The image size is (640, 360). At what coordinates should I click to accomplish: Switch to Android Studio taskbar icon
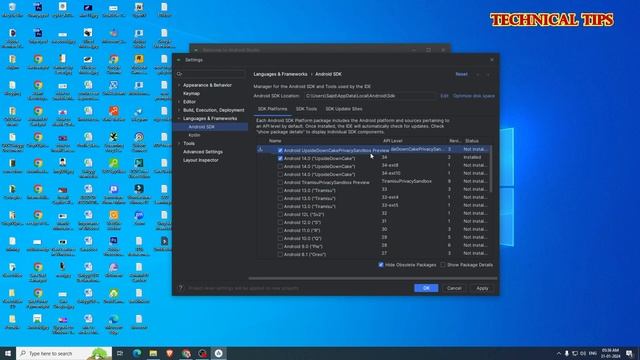click(x=219, y=353)
